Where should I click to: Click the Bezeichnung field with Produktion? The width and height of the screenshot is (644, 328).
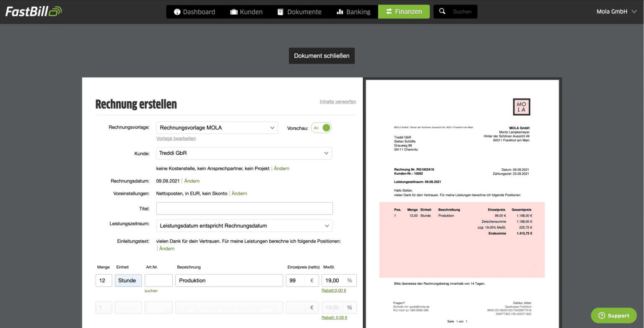point(229,281)
